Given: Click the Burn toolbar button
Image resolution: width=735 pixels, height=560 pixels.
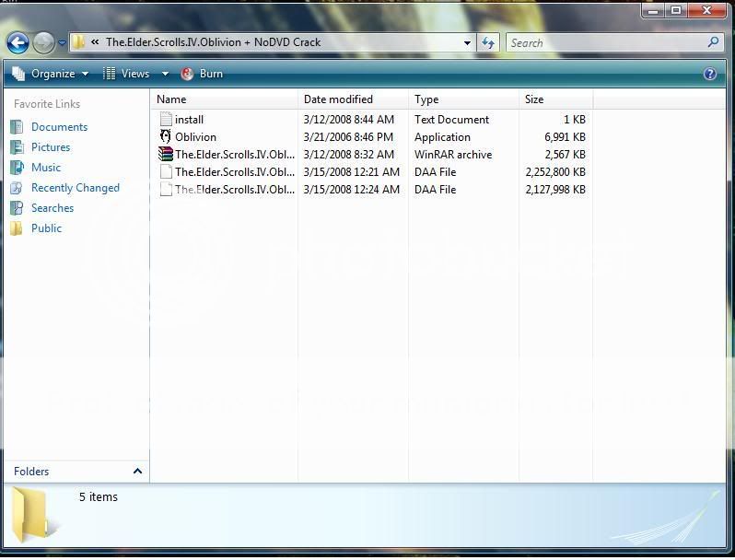Looking at the screenshot, I should click(203, 74).
